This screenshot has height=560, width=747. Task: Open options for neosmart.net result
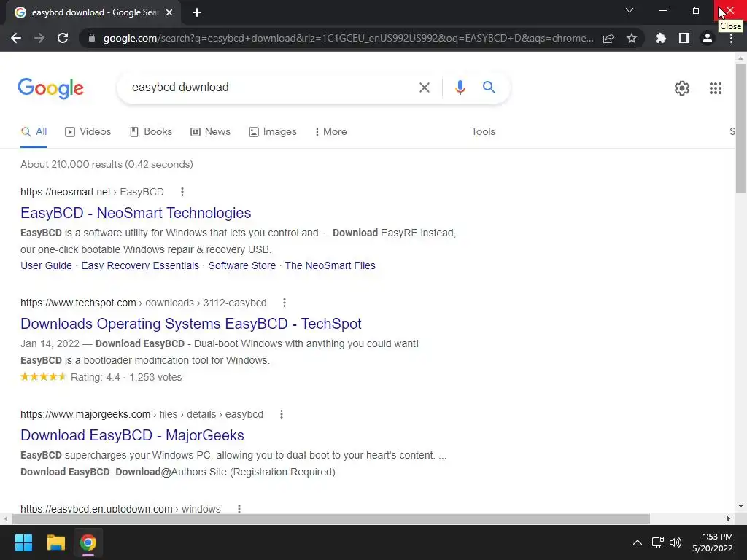pyautogui.click(x=182, y=192)
